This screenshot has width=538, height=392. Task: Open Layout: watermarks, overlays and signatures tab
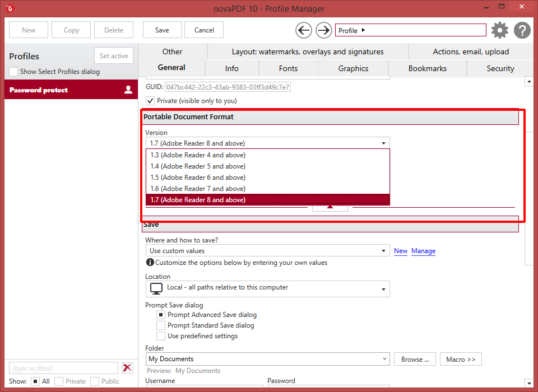point(308,52)
